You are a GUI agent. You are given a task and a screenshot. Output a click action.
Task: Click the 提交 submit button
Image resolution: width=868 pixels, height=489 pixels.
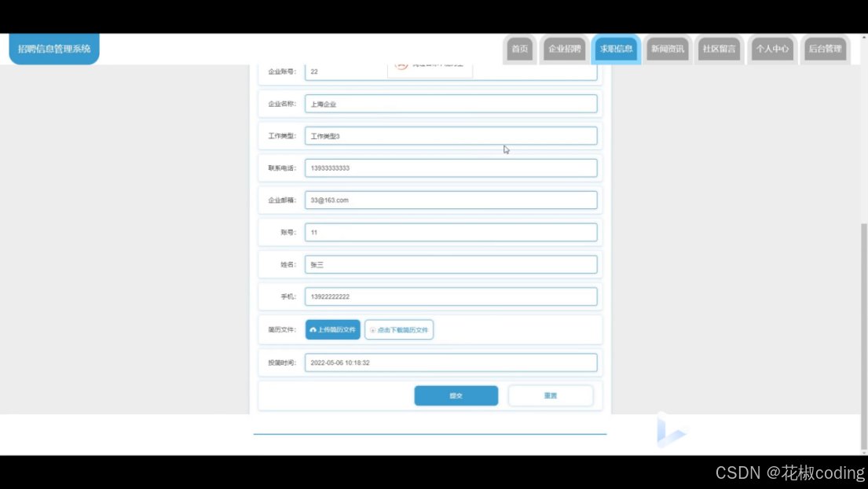pos(456,395)
